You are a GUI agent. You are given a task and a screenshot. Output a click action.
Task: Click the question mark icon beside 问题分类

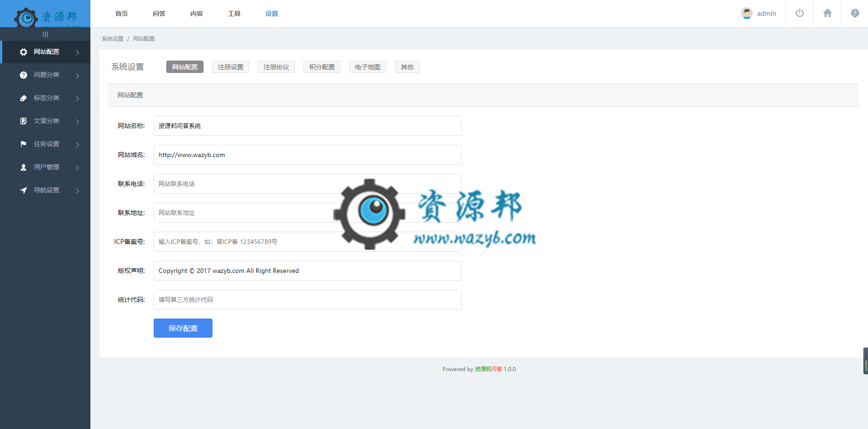pyautogui.click(x=24, y=75)
